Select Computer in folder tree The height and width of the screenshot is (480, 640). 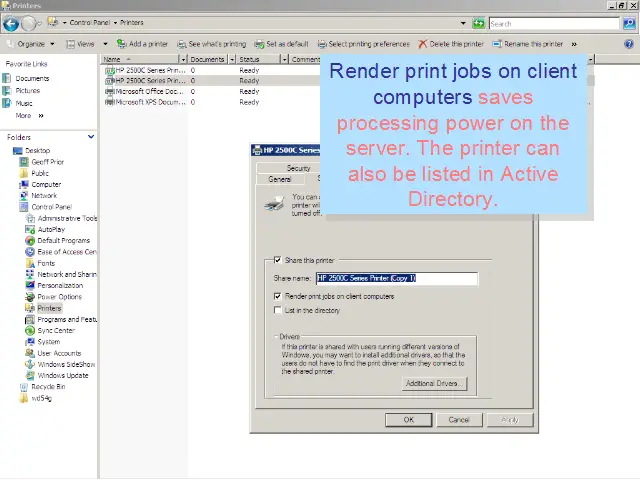coord(40,184)
